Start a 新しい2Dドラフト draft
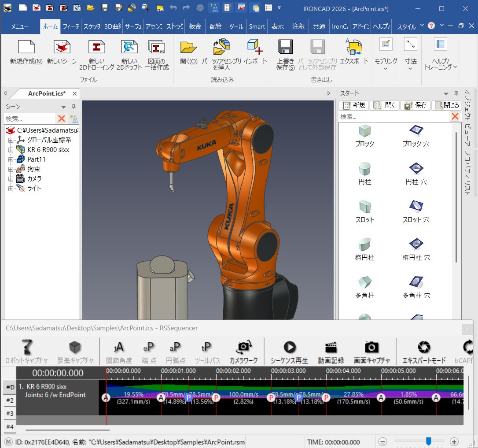Screen dimensions: 478x448 tap(129, 47)
